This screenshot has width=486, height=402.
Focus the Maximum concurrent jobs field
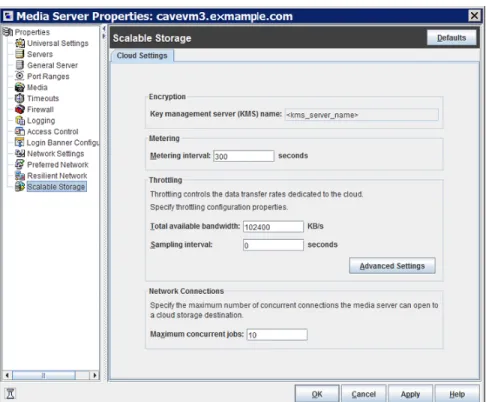277,335
